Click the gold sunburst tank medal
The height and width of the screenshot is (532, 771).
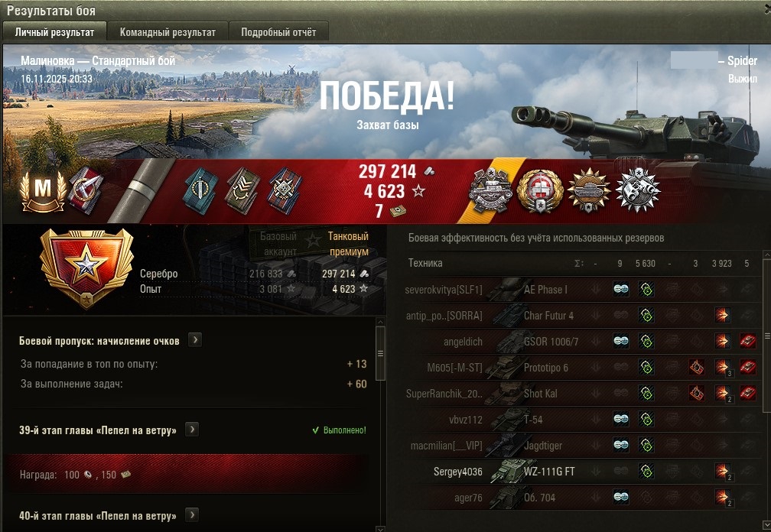(x=589, y=190)
